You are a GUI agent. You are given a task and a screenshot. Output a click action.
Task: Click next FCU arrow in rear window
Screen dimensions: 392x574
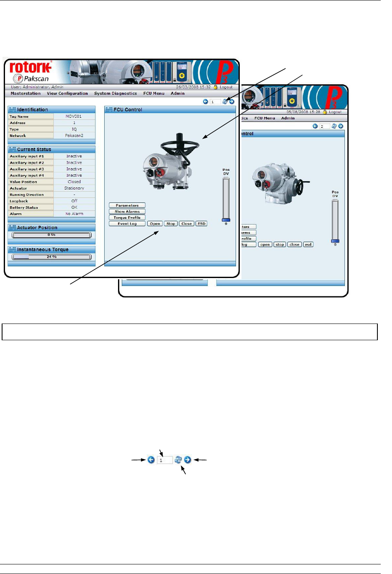click(x=341, y=126)
